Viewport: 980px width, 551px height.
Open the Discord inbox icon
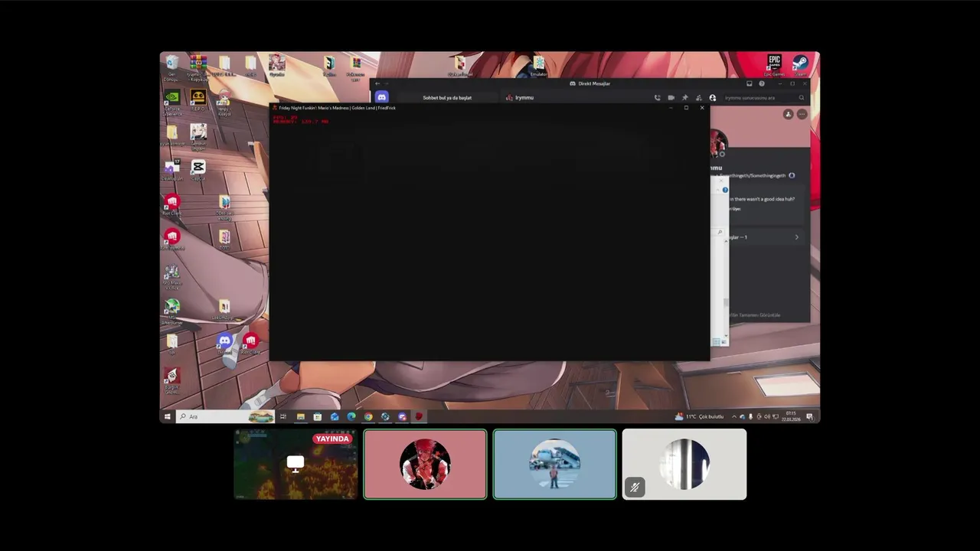tap(749, 83)
